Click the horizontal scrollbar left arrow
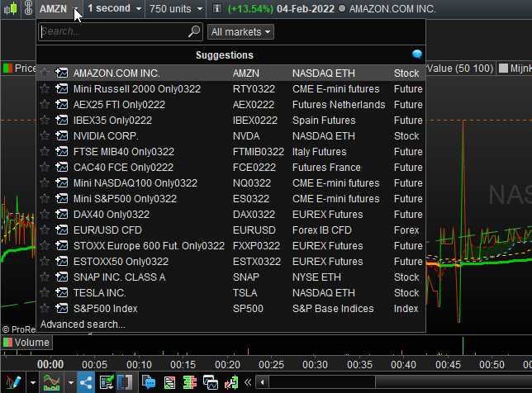532x393 pixels. coord(262,382)
